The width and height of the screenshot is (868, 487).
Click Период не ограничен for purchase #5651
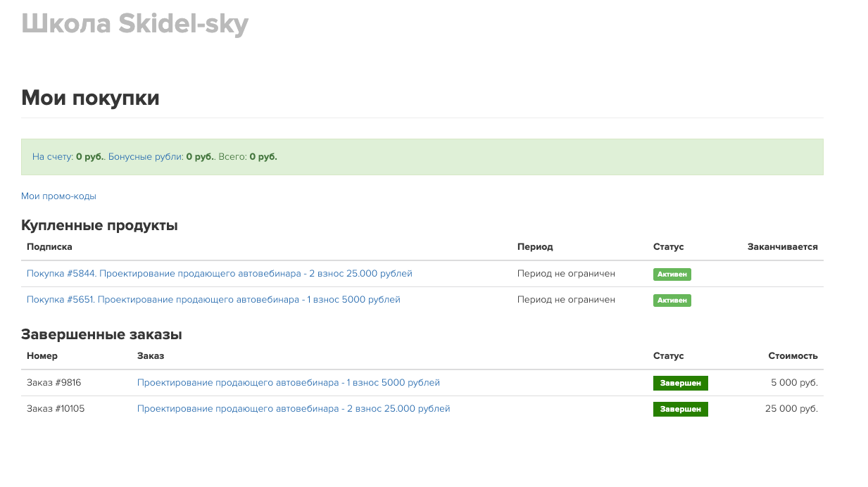[566, 299]
